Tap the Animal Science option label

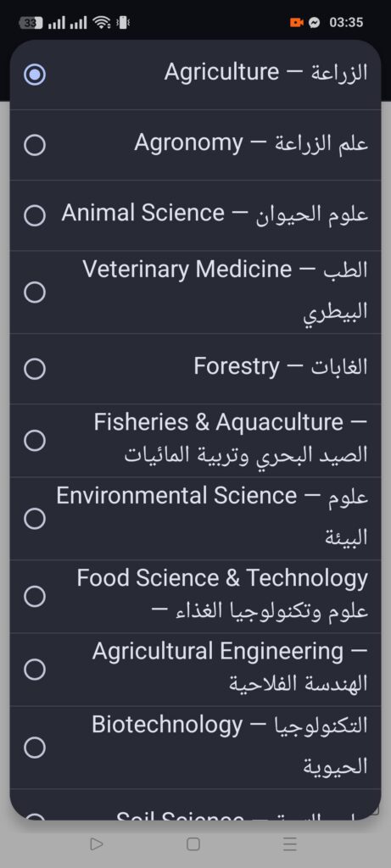215,214
